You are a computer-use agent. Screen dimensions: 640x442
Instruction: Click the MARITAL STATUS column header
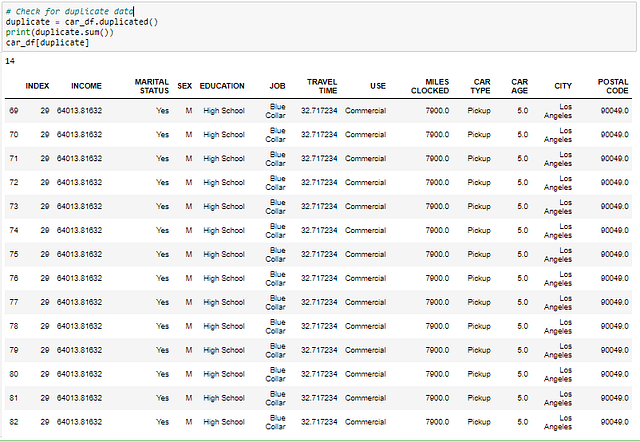pyautogui.click(x=151, y=86)
